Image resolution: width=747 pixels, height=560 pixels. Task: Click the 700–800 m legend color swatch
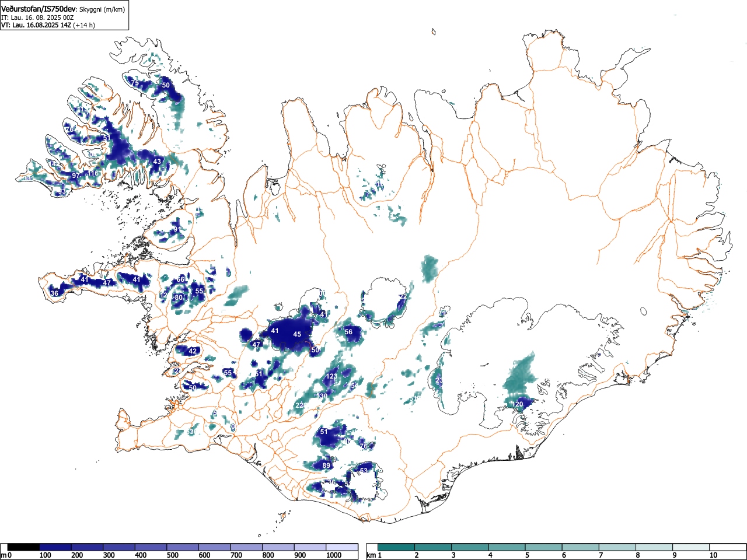(247, 547)
